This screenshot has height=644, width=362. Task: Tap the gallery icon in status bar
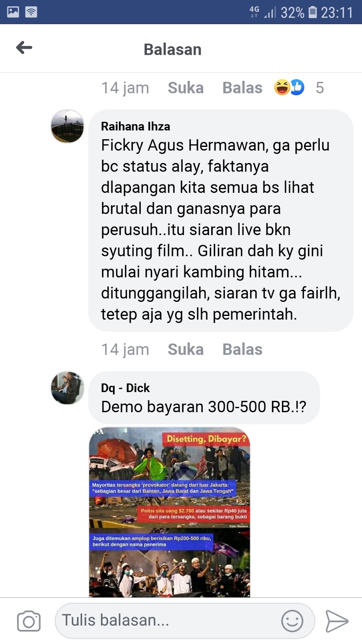(13, 12)
